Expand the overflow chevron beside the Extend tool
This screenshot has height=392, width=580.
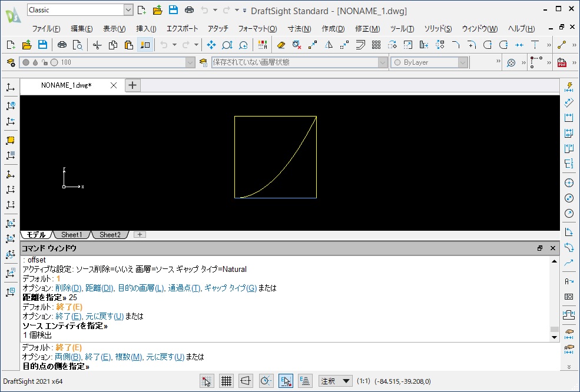549,45
